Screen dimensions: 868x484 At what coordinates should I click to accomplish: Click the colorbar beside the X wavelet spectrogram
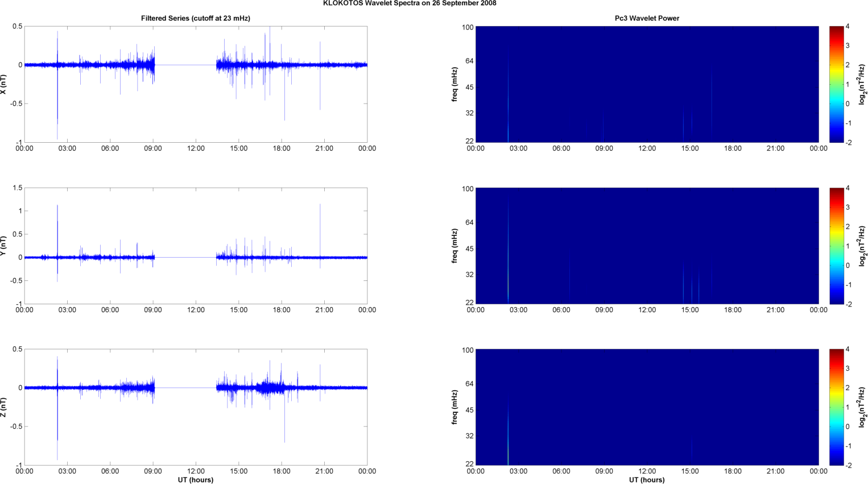836,84
